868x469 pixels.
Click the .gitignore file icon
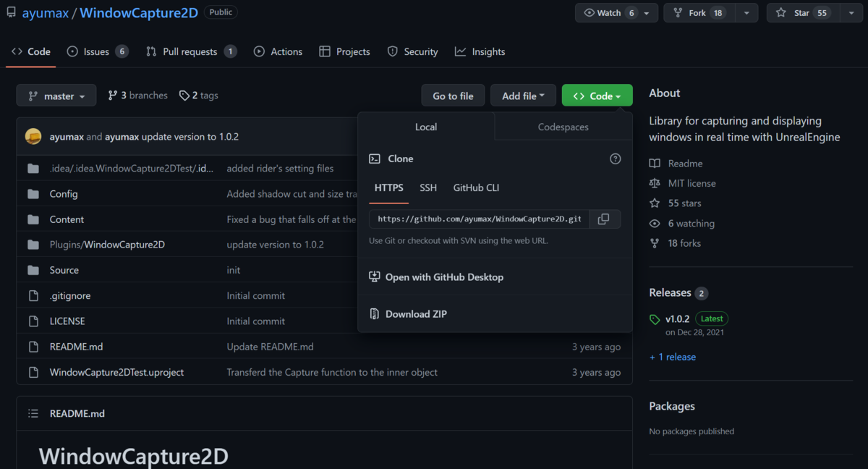tap(33, 295)
